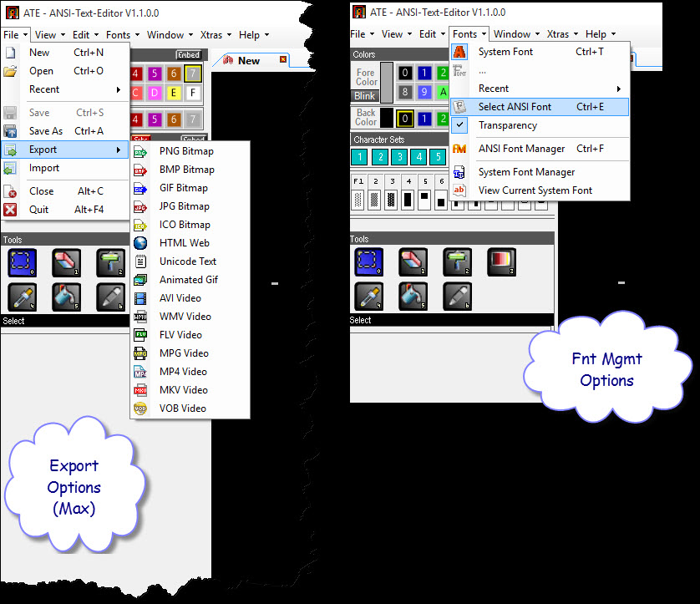Viewport: 700px width, 604px height.
Task: Toggle the Blink option in the Colors panel
Action: pyautogui.click(x=365, y=96)
